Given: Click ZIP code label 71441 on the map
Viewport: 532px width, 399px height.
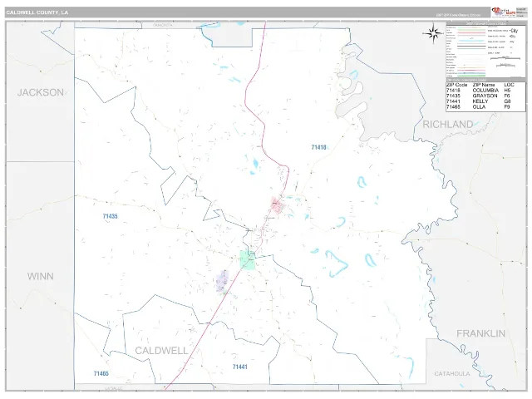Looking at the screenshot, I should pyautogui.click(x=240, y=367).
